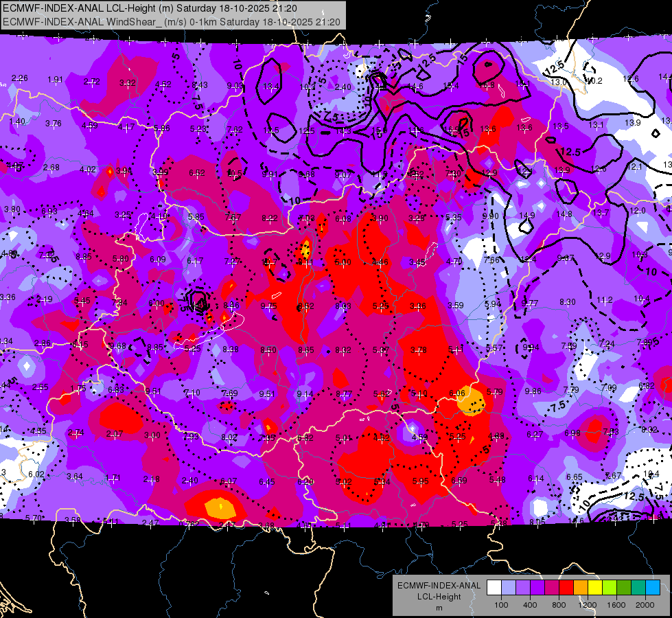
Task: Select the yellow swatch in the LCL-Height legend
Action: [595, 588]
